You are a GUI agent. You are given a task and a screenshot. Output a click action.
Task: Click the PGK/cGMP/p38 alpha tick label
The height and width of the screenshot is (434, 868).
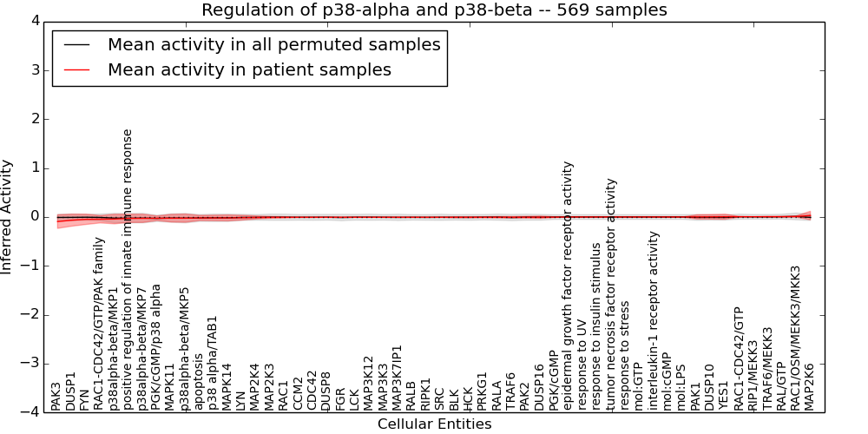pyautogui.click(x=156, y=346)
